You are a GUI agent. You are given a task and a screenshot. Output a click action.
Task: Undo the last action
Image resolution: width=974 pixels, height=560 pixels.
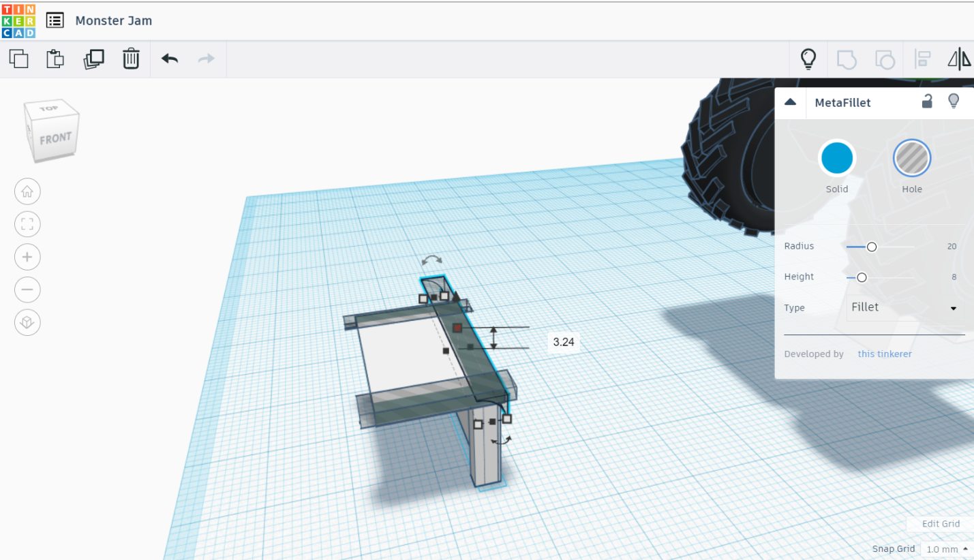(x=170, y=59)
